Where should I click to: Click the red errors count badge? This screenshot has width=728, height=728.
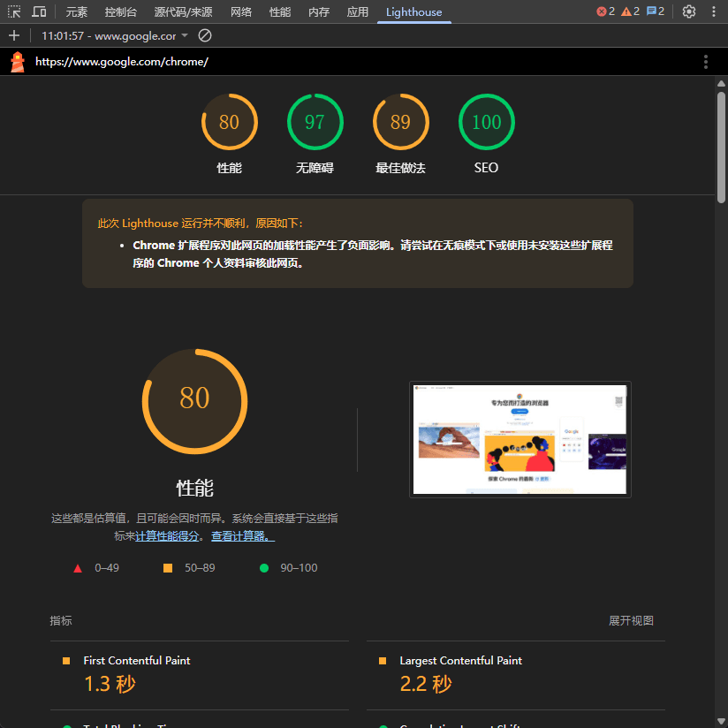tap(605, 11)
